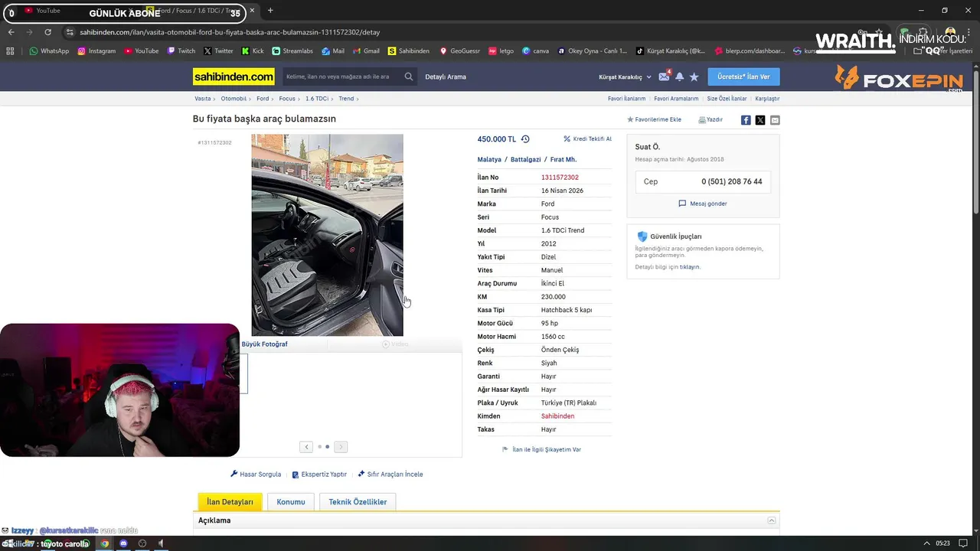Open Kürşat Karakılıç account dropdown
Viewport: 980px width, 551px height.
click(625, 77)
